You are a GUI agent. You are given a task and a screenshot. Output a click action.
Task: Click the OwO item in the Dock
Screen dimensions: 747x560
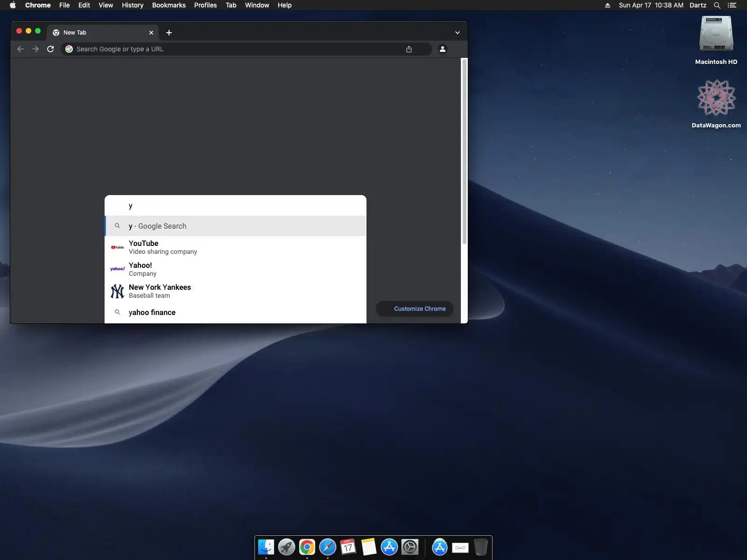pos(460,547)
